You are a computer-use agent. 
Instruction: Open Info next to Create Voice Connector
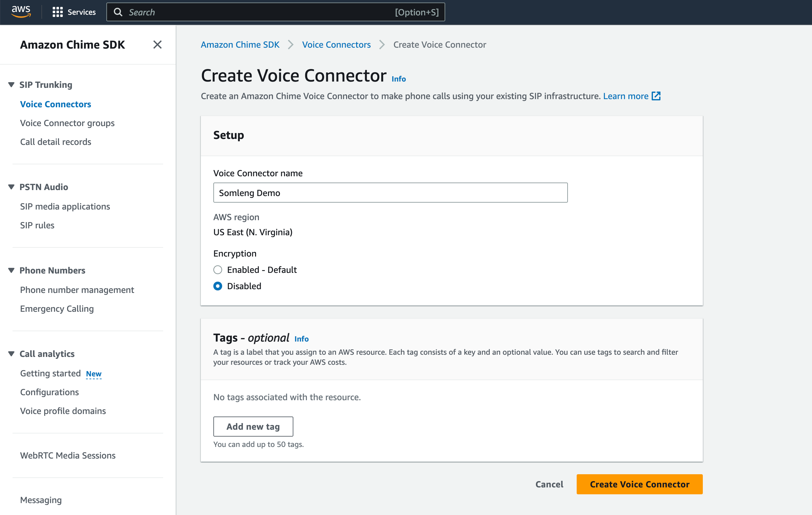coord(398,79)
